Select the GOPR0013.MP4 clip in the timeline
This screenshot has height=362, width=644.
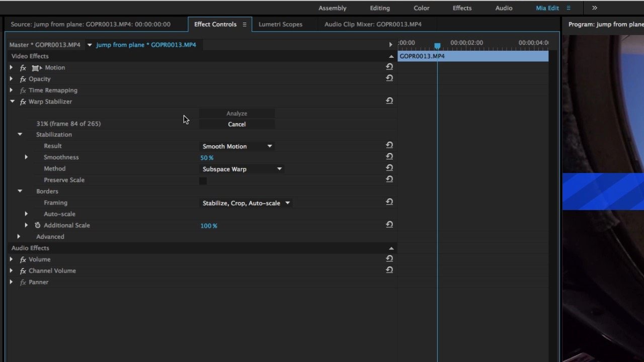coord(473,56)
